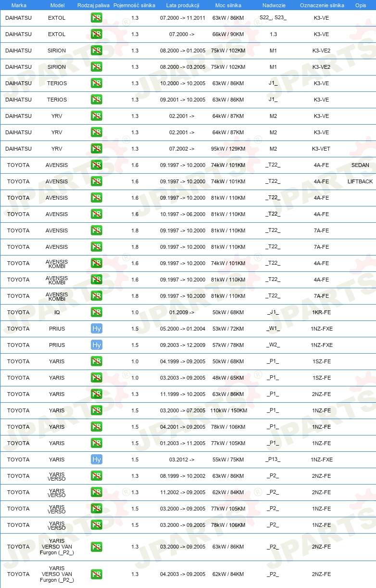Click petrol icon in Avensis LIFTBACK row
This screenshot has width=376, height=588.
click(96, 181)
